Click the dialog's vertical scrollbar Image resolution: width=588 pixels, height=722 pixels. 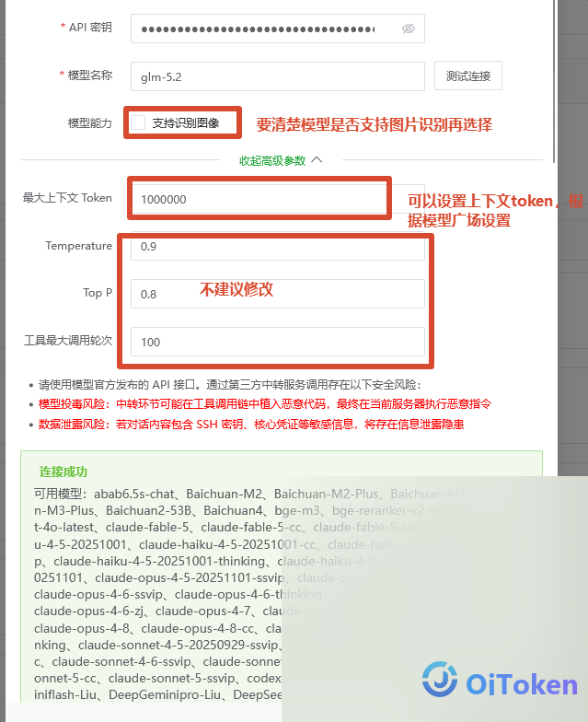(x=554, y=81)
